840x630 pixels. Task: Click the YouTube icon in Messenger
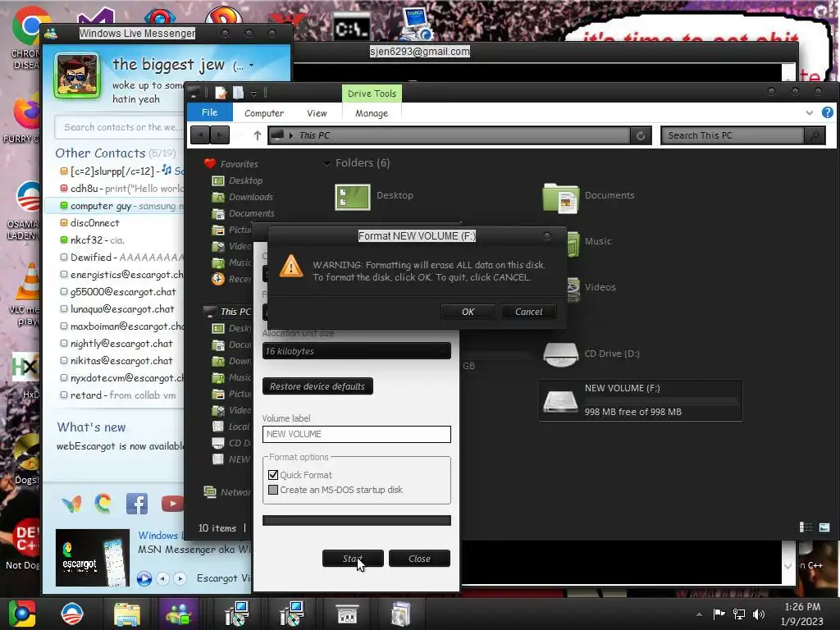coord(172,504)
